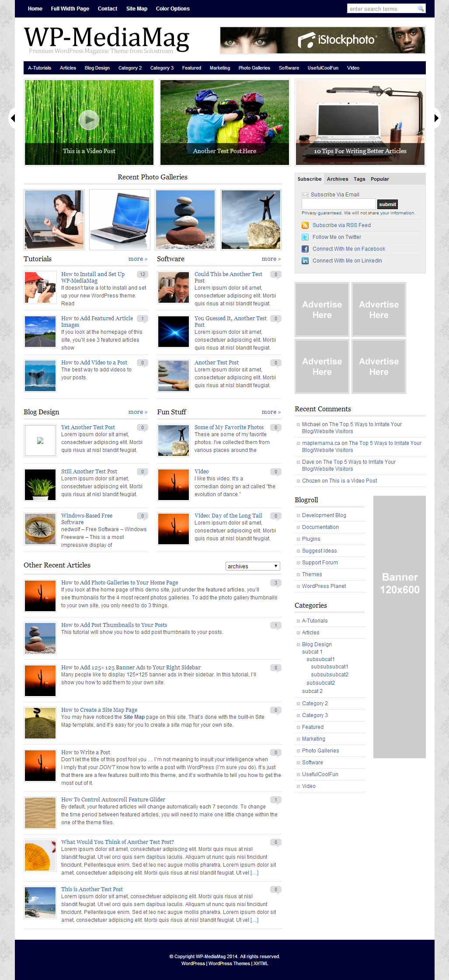This screenshot has width=449, height=980.
Task: Open WordPress Planet in Blogroll
Action: 324,586
